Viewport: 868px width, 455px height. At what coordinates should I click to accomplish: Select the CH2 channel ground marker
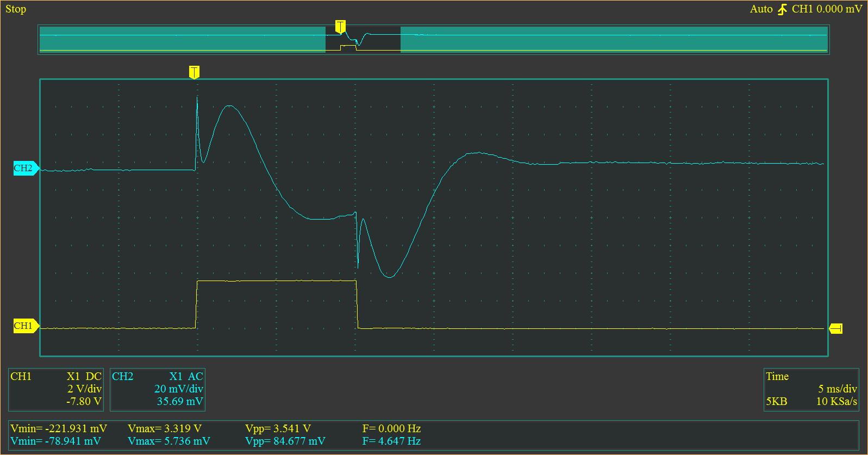tap(26, 169)
